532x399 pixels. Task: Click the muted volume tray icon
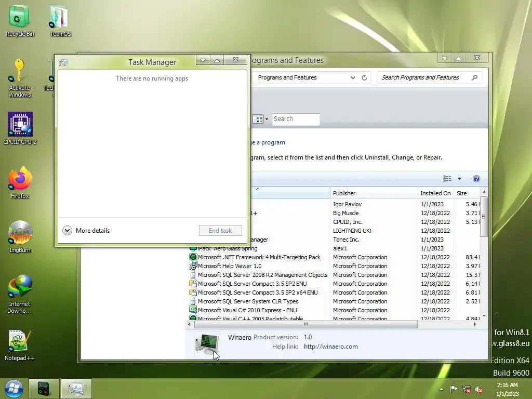point(478,389)
